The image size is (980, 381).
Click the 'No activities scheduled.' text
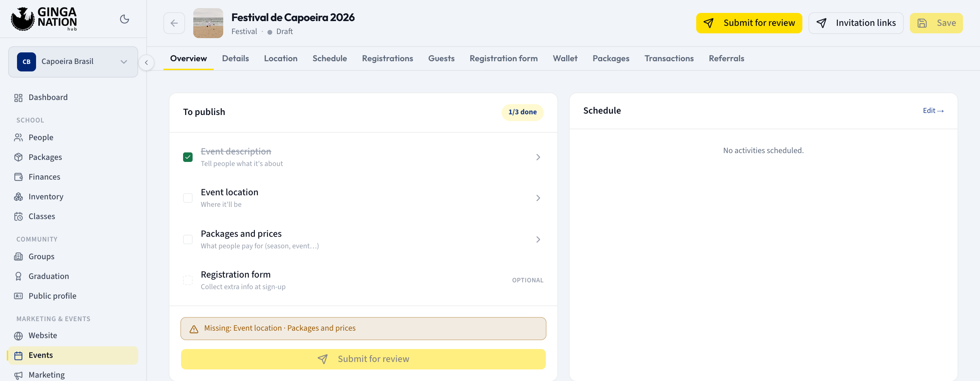763,151
